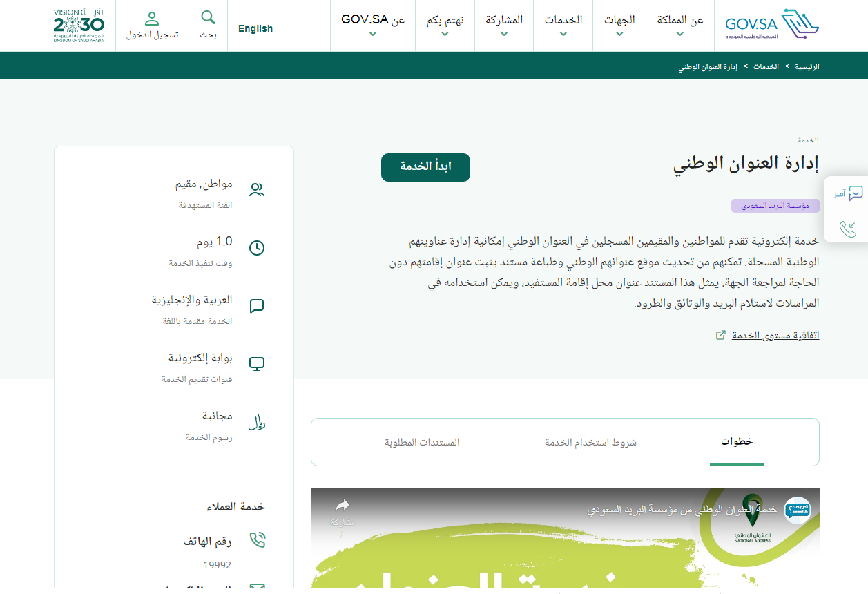Click the label قنوات تقديم الخدمة
This screenshot has width=868, height=594.
point(197,379)
